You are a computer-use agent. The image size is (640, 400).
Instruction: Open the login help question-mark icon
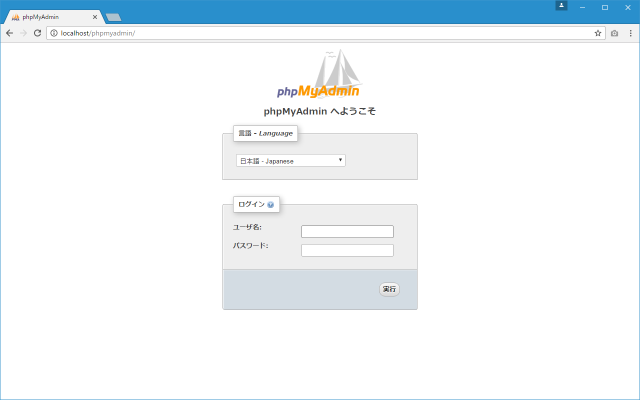click(271, 204)
